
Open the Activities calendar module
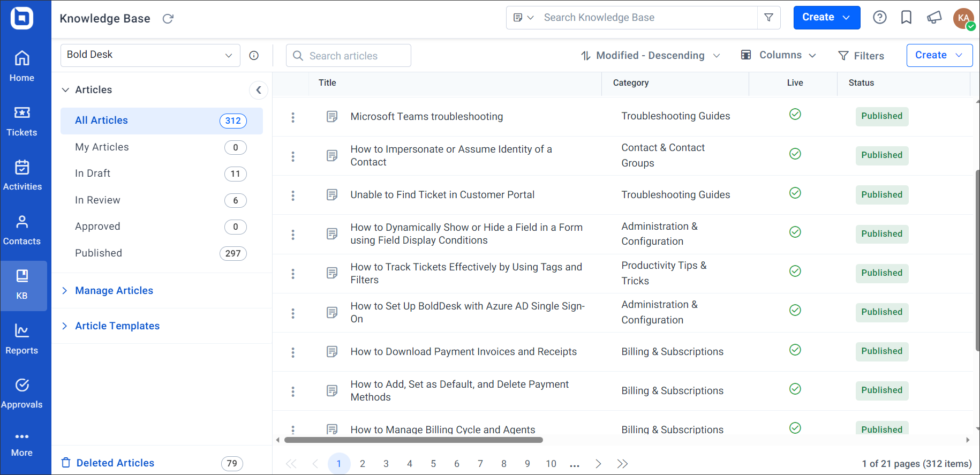coord(22,176)
